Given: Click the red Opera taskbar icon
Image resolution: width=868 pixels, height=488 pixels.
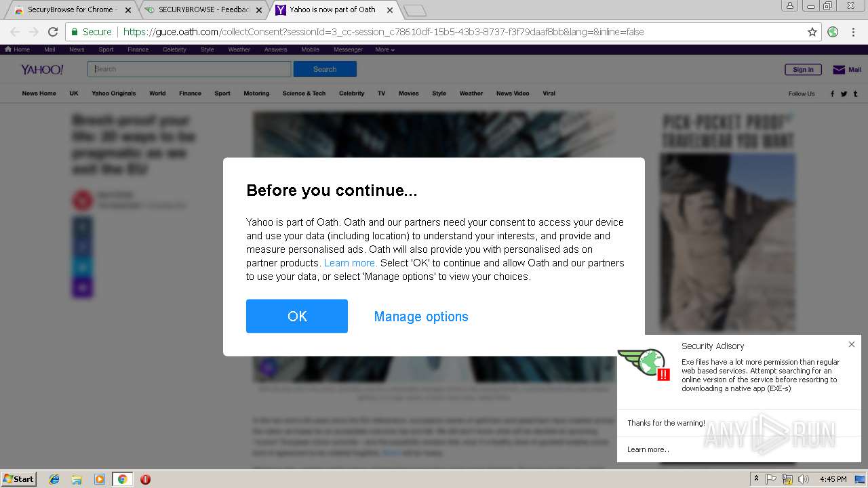Looking at the screenshot, I should click(x=145, y=479).
